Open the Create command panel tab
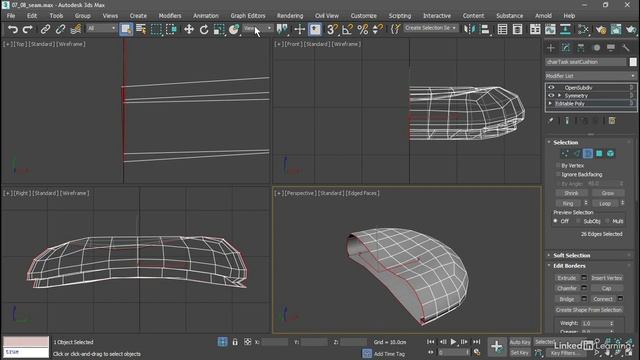 pos(551,48)
